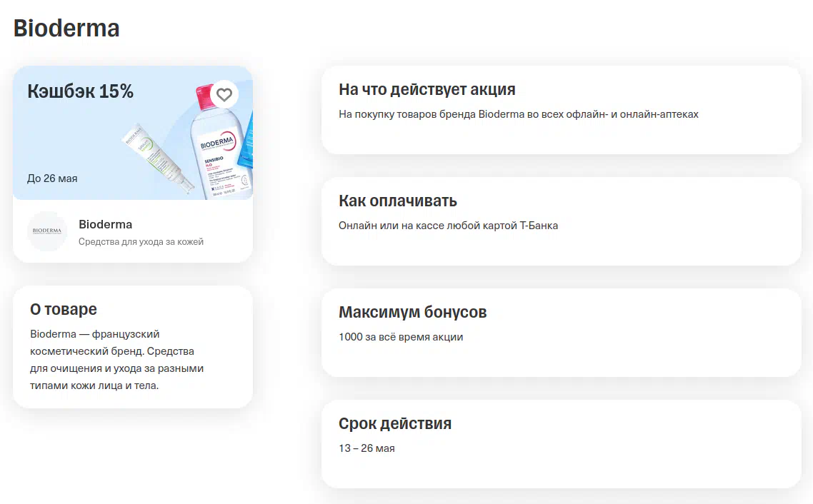The height and width of the screenshot is (504, 813).
Task: Select '1000 за всё время акции' text
Action: 401,337
